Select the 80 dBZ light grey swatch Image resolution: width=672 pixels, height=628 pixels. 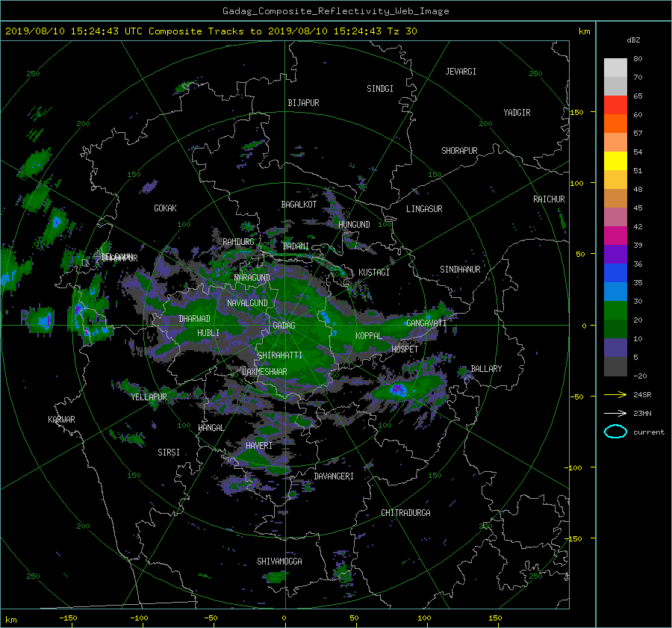(615, 67)
